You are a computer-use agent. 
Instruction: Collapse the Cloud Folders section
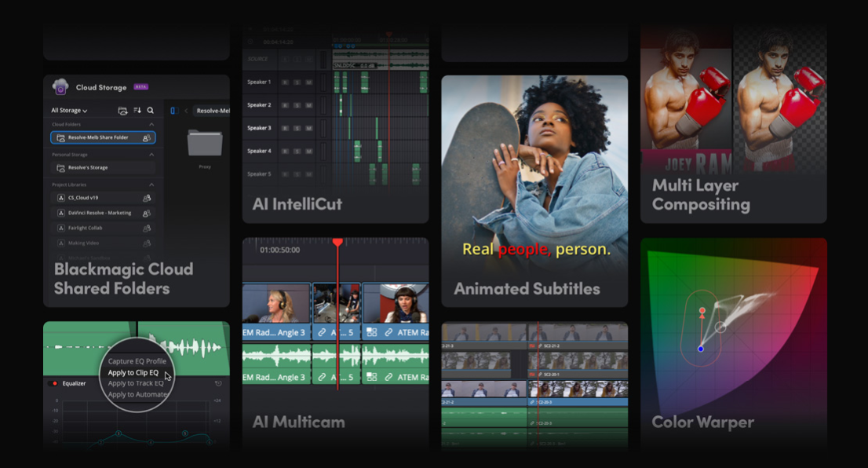coord(151,124)
